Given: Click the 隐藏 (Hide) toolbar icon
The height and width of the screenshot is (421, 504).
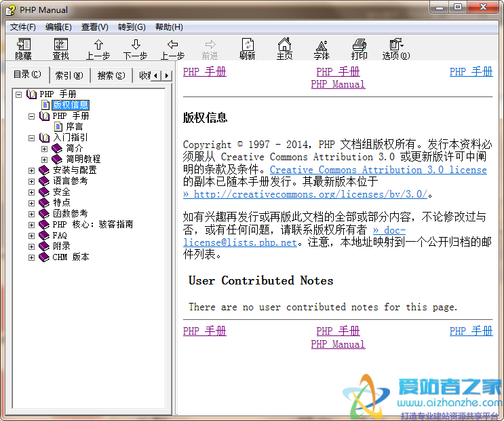Looking at the screenshot, I should pos(24,49).
